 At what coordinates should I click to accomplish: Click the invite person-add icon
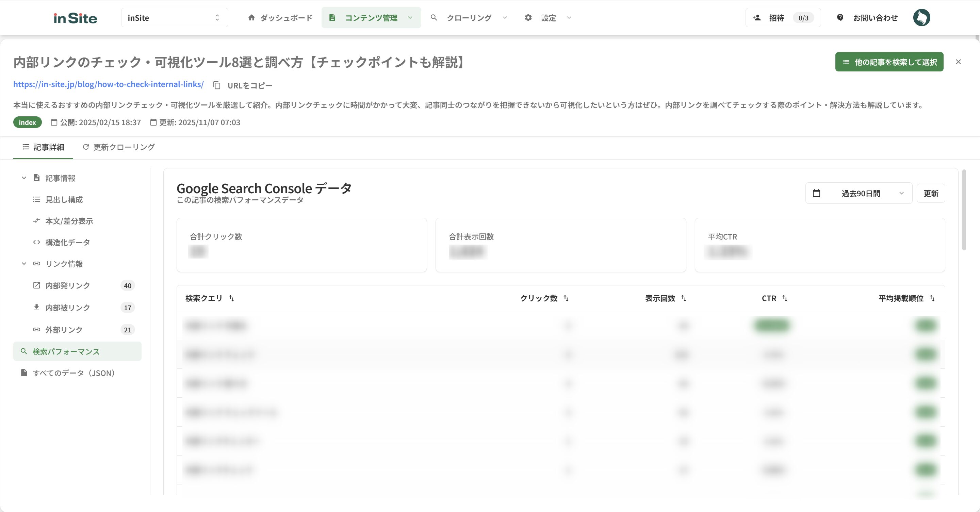(x=756, y=18)
